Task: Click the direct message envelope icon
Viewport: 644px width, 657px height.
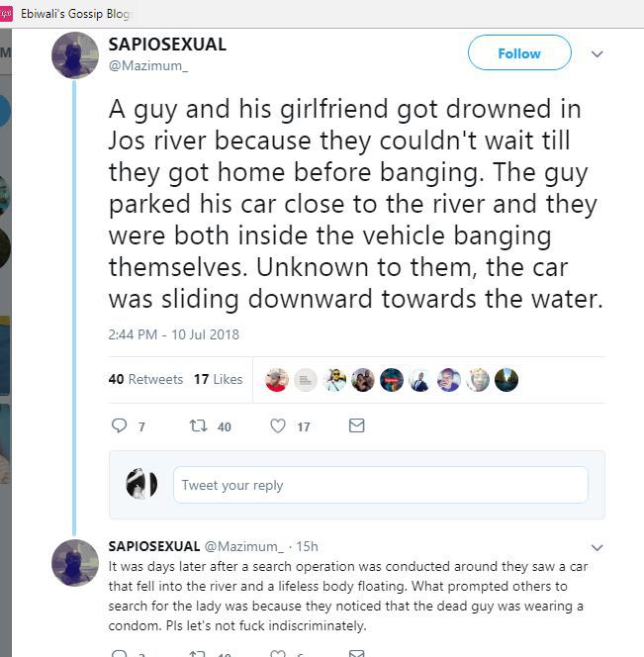Action: [357, 425]
